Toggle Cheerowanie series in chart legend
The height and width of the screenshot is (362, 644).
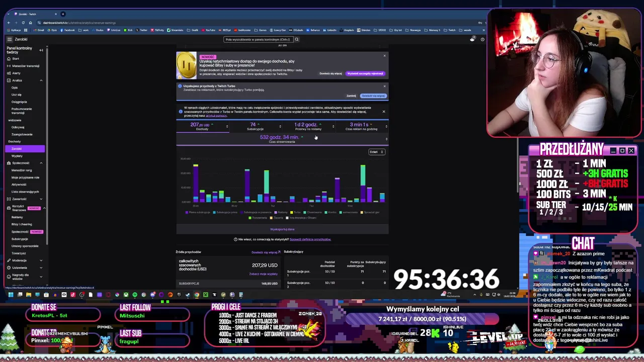pyautogui.click(x=313, y=212)
